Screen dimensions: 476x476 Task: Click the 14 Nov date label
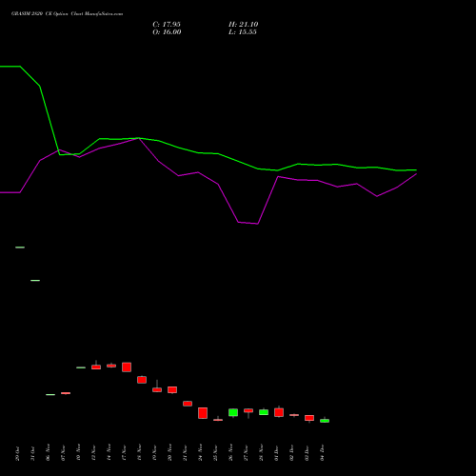point(109,453)
